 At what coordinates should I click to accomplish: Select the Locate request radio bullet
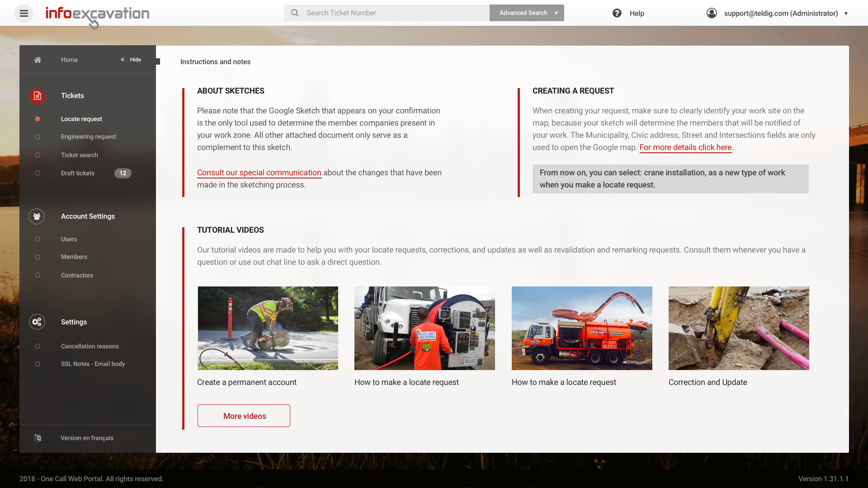tap(38, 119)
